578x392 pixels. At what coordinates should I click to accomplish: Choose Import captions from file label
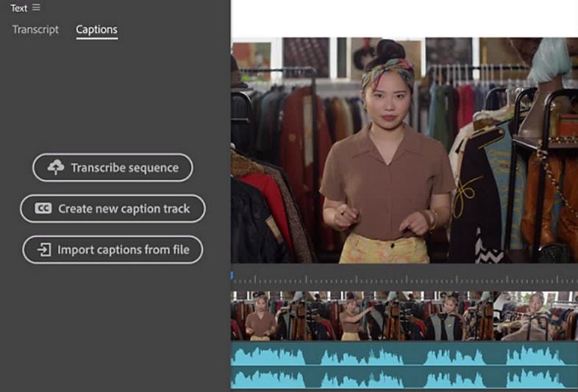tap(124, 250)
